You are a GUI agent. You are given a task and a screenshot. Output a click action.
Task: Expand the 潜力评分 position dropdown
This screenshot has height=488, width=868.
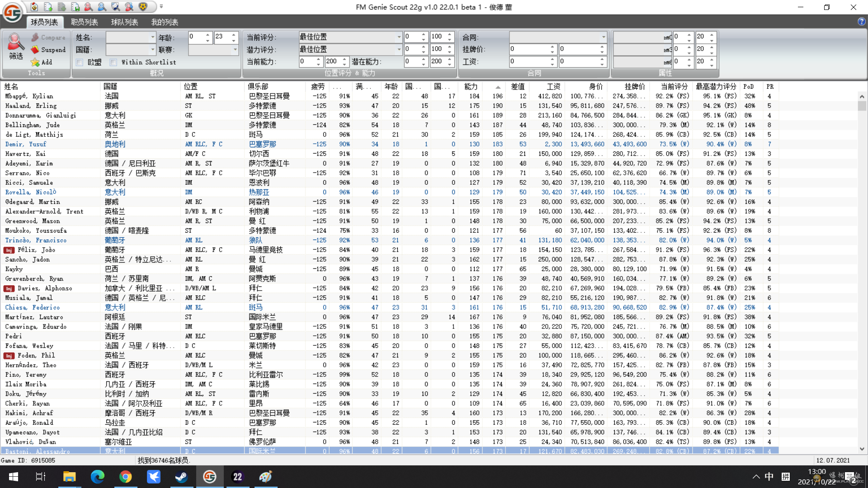coord(399,49)
